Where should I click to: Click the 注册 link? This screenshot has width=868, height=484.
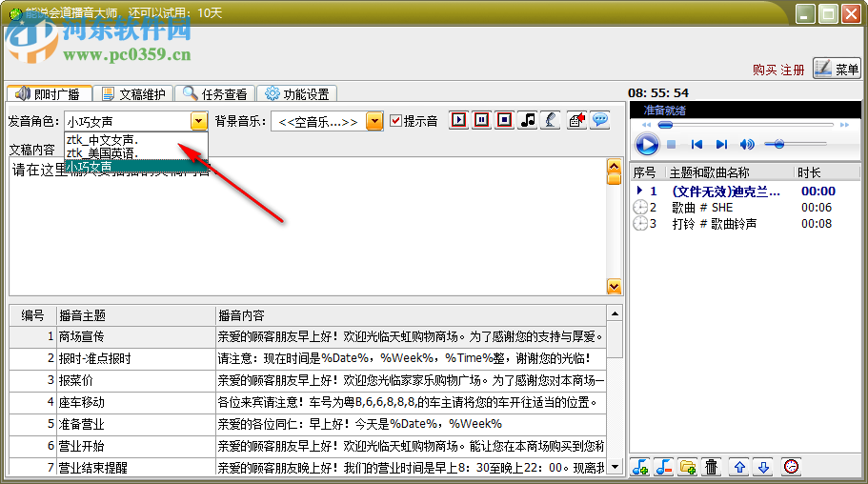point(792,71)
